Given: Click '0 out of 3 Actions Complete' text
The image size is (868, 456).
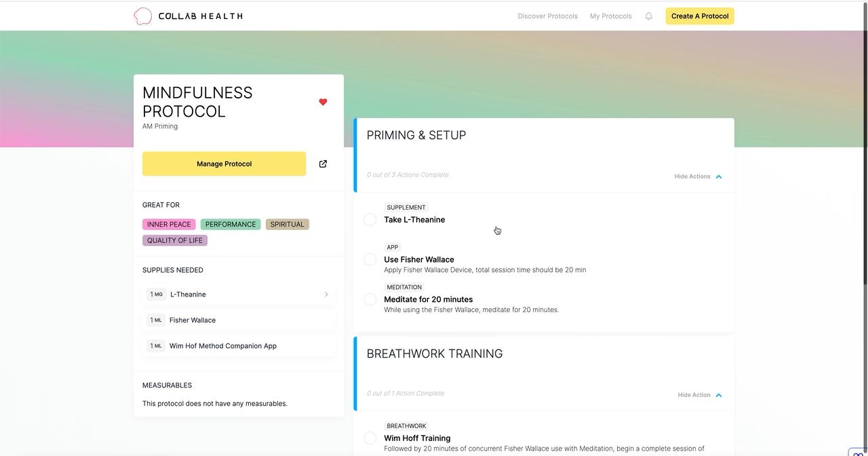Looking at the screenshot, I should point(408,175).
